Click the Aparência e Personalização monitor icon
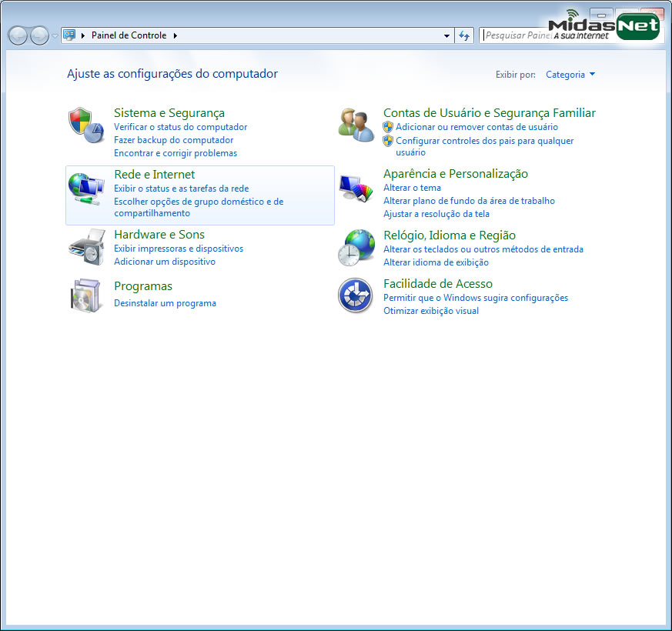Screen dimensions: 672x631 click(x=356, y=189)
